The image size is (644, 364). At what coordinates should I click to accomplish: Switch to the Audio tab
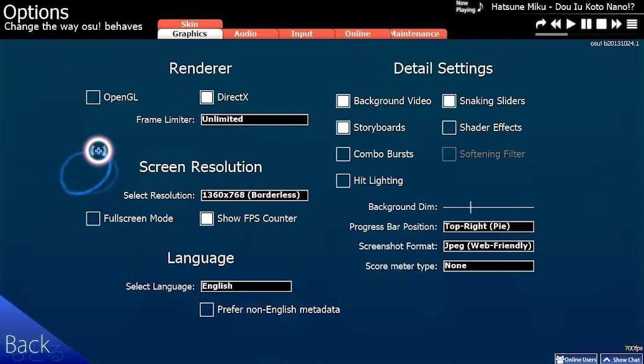pos(246,34)
